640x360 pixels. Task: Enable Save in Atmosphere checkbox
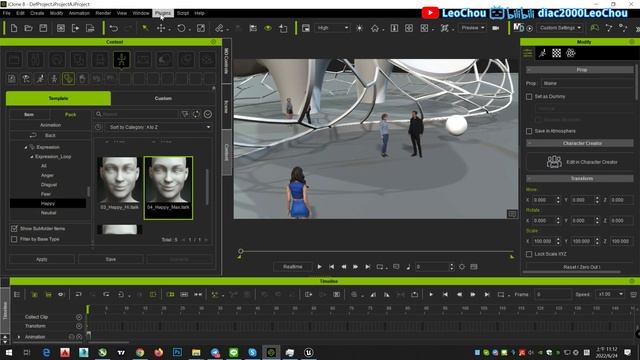pyautogui.click(x=529, y=131)
